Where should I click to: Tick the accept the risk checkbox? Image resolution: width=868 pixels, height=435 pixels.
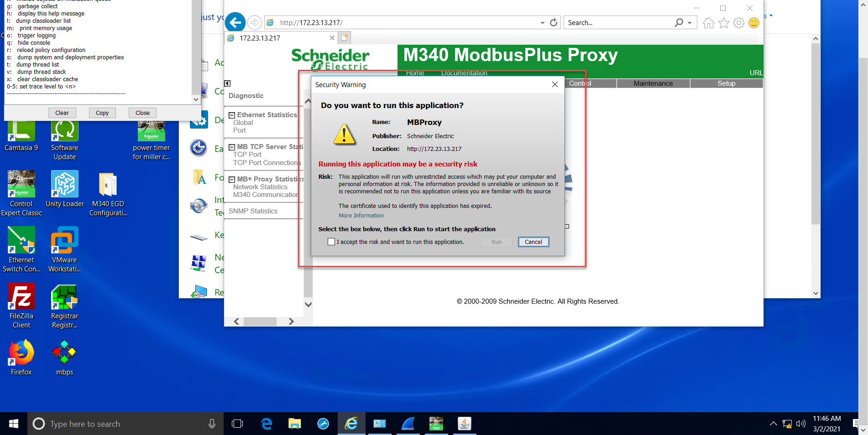[x=331, y=242]
